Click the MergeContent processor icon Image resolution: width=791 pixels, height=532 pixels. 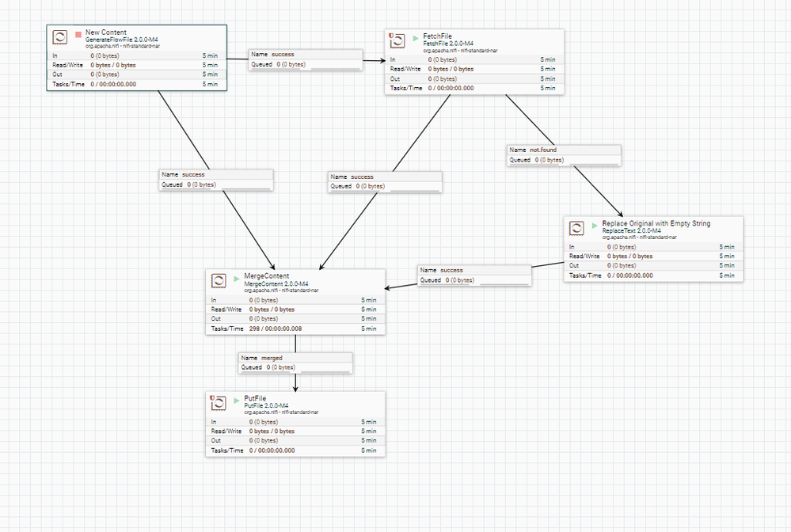point(219,281)
